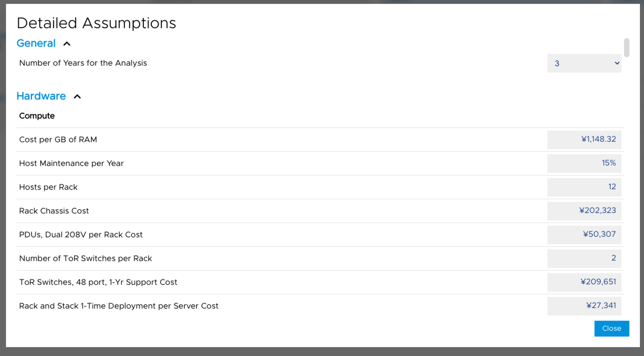Edit the Rack Chassis Cost value
The width and height of the screenshot is (644, 356).
tap(584, 211)
